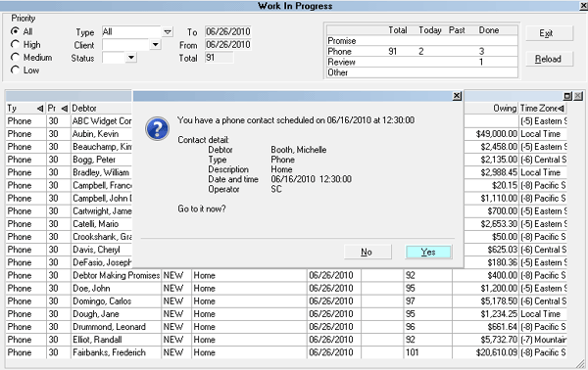Click the Promise row in summary table
This screenshot has height=370, width=588.
tap(422, 41)
